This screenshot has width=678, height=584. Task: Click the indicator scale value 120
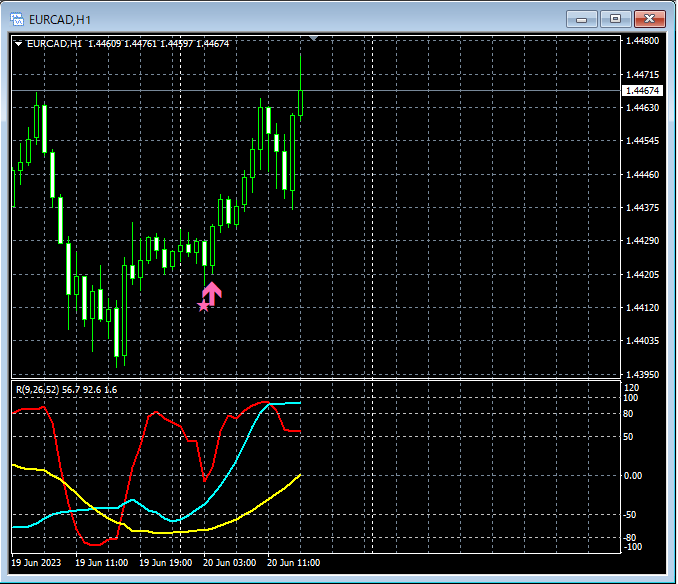coord(631,388)
